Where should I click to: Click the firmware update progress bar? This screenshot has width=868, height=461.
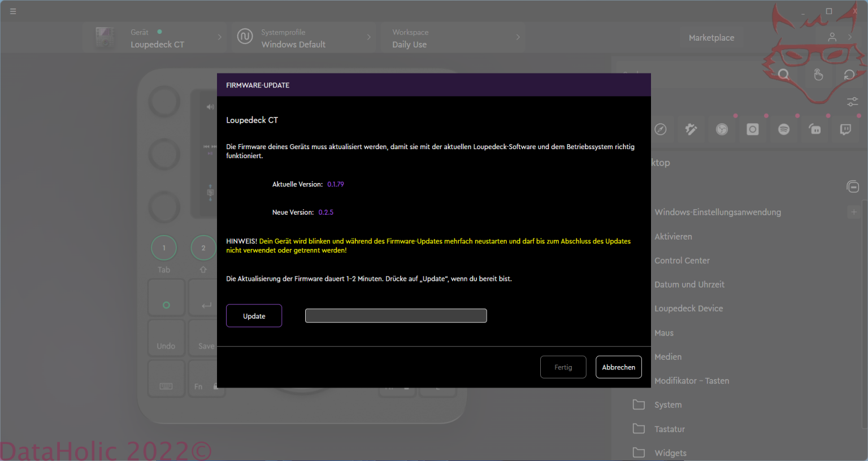coord(396,316)
